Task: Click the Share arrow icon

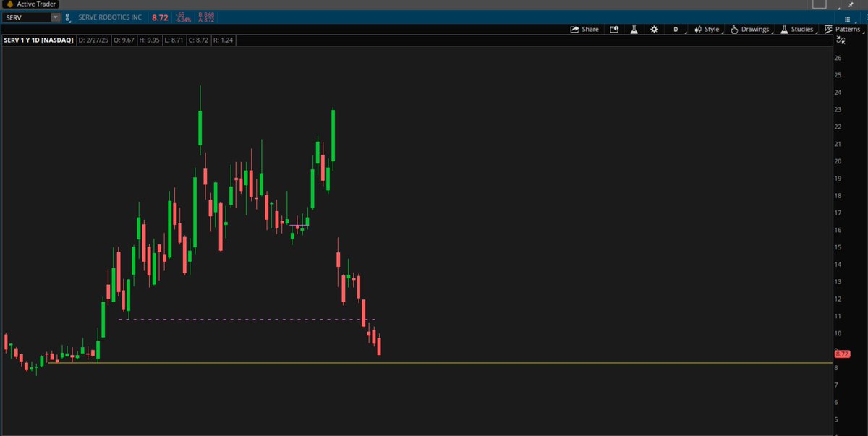Action: point(574,30)
